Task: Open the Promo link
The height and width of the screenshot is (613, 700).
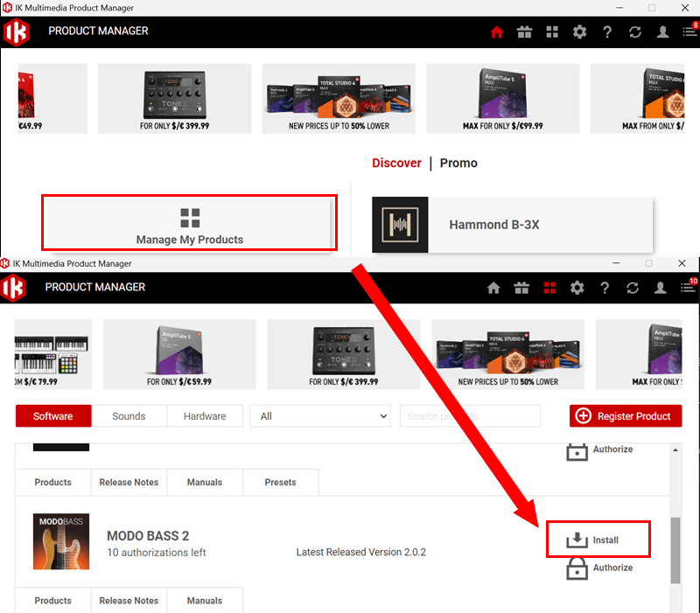Action: [x=458, y=163]
